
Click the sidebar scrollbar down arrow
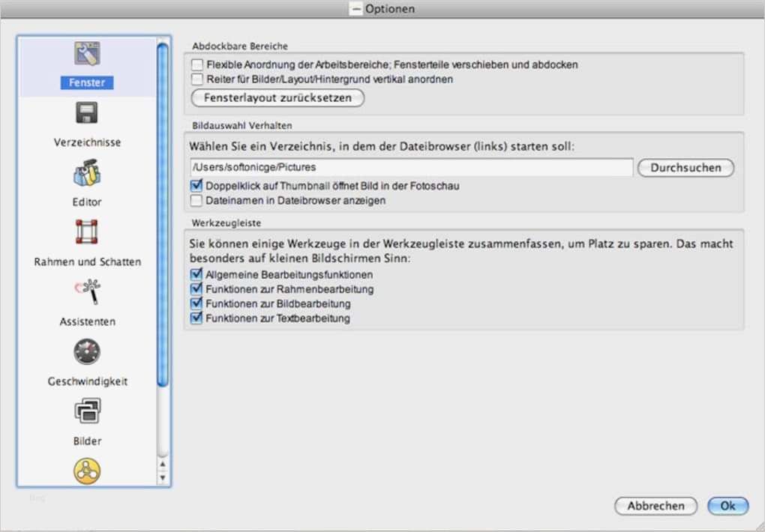163,476
